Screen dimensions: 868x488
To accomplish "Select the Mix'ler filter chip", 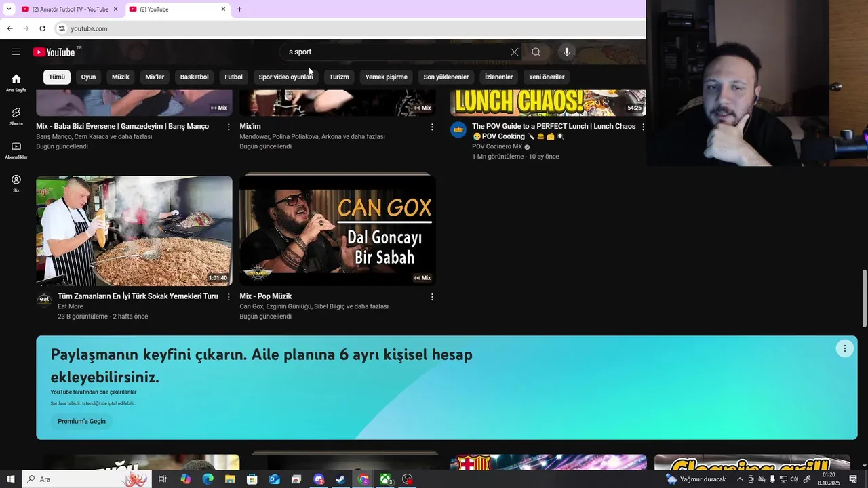I will point(155,77).
